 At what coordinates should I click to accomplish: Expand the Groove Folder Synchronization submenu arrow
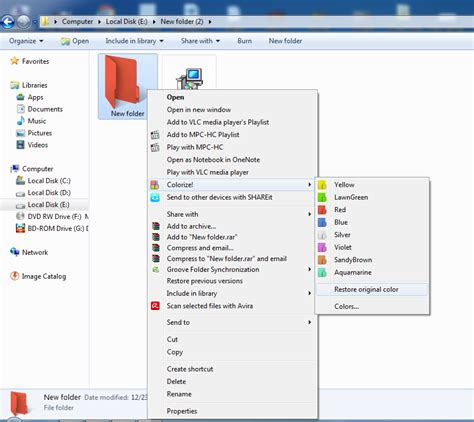pos(310,269)
